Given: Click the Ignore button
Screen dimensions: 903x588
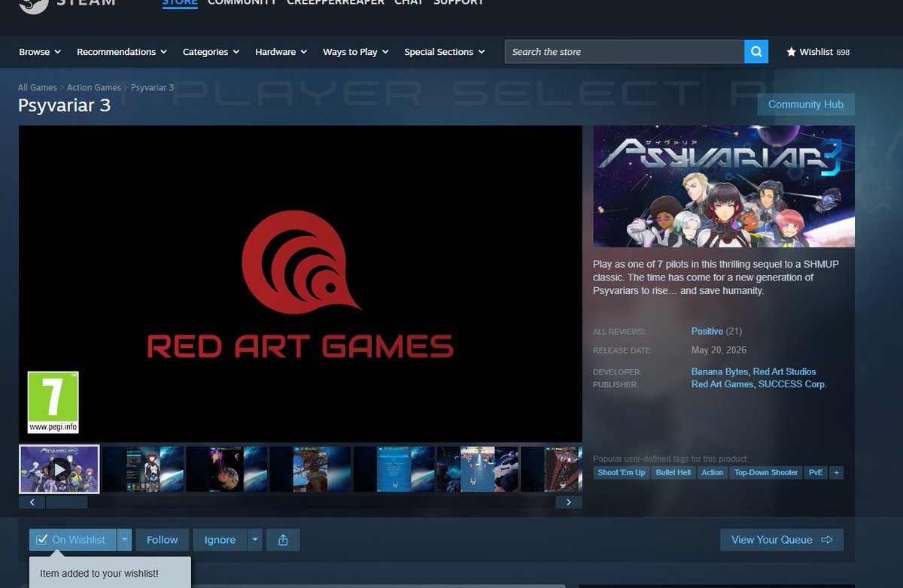Looking at the screenshot, I should point(220,540).
